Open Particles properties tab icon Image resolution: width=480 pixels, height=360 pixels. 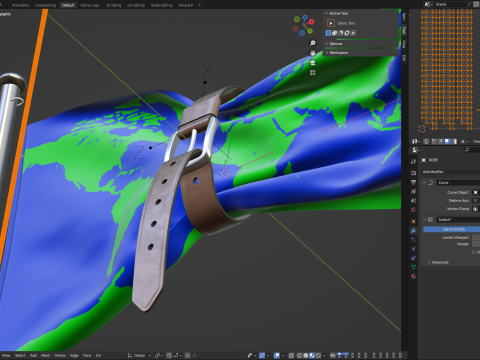pyautogui.click(x=413, y=239)
